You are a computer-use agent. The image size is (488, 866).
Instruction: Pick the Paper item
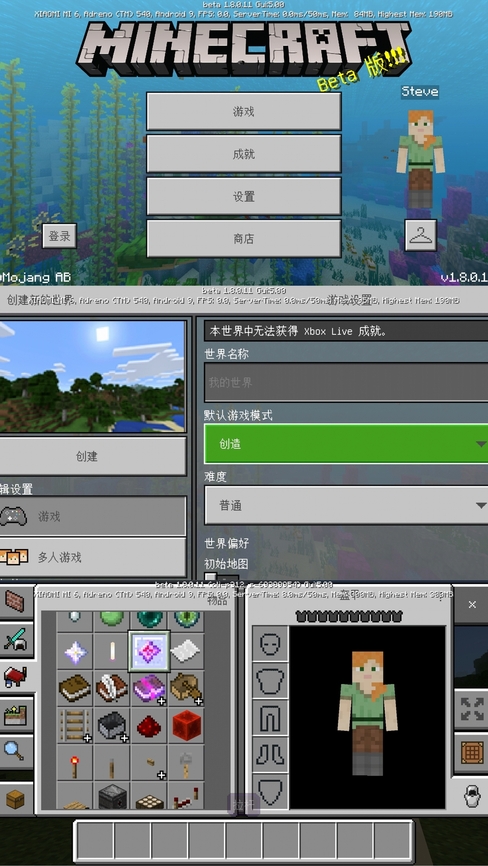click(x=185, y=652)
